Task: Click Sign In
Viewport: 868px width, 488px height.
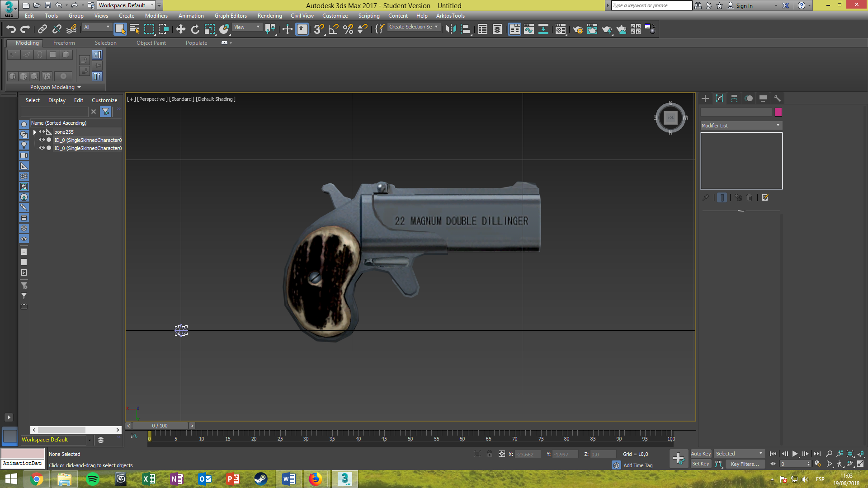Action: point(744,6)
